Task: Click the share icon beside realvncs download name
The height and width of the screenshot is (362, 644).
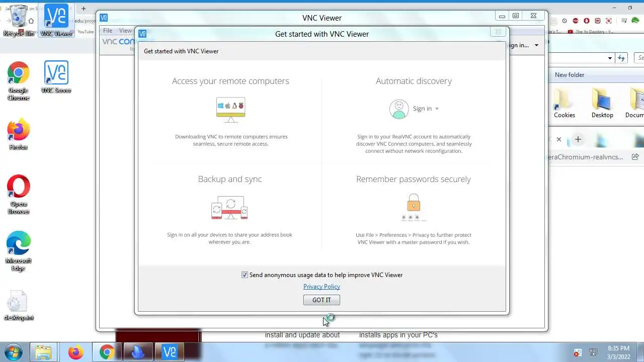Action: [x=635, y=157]
